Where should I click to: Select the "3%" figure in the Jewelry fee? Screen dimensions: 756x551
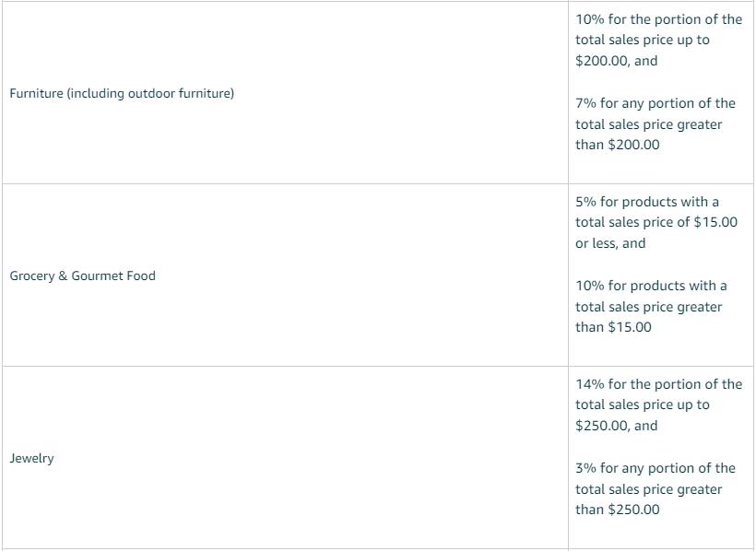pos(585,468)
